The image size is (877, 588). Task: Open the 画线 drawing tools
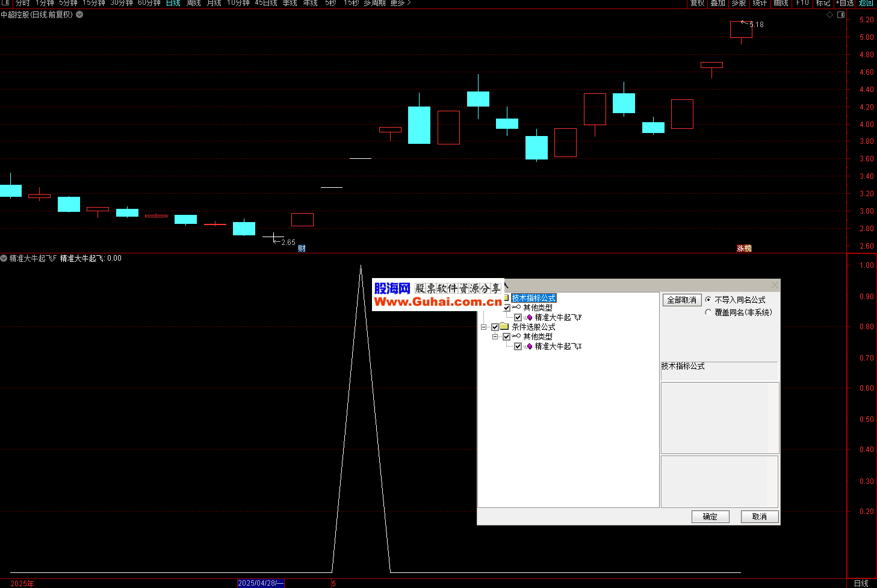(781, 3)
